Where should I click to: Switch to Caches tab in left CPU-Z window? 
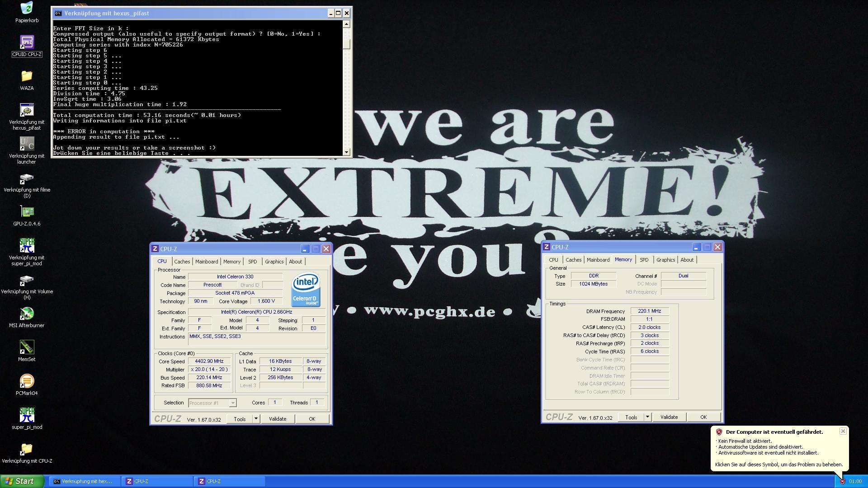click(182, 262)
